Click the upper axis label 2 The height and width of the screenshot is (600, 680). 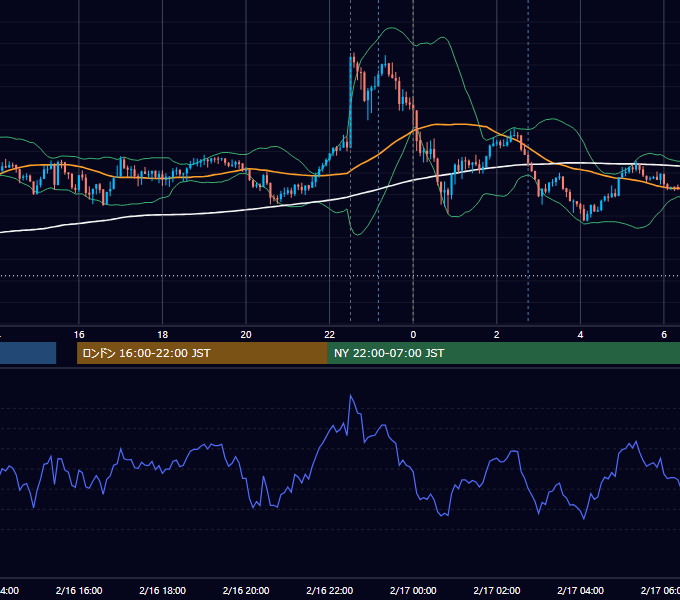coord(497,335)
